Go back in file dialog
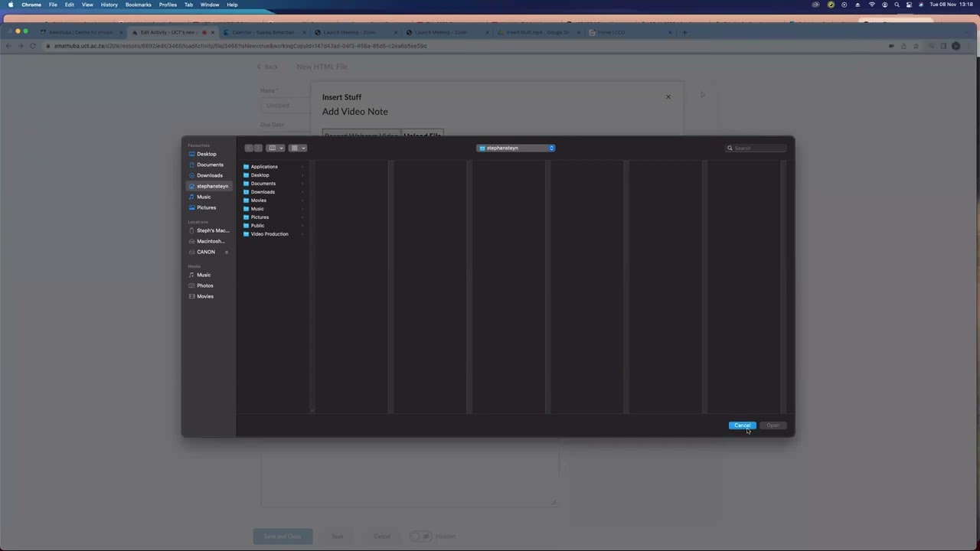Image resolution: width=980 pixels, height=551 pixels. (249, 148)
